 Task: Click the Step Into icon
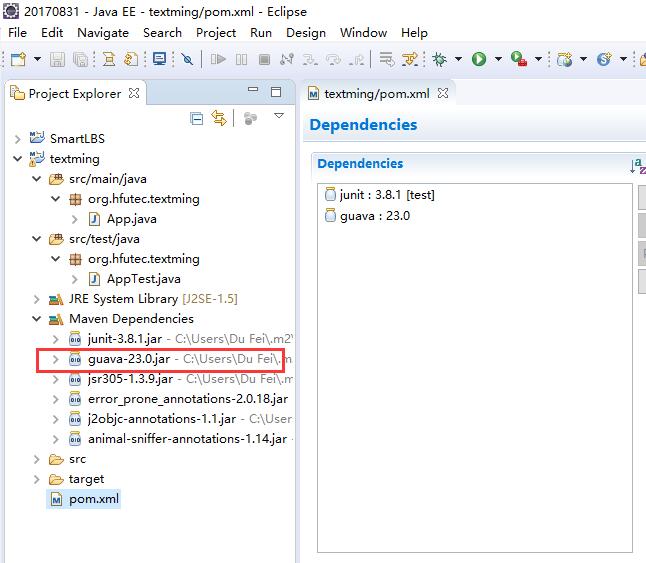point(310,60)
